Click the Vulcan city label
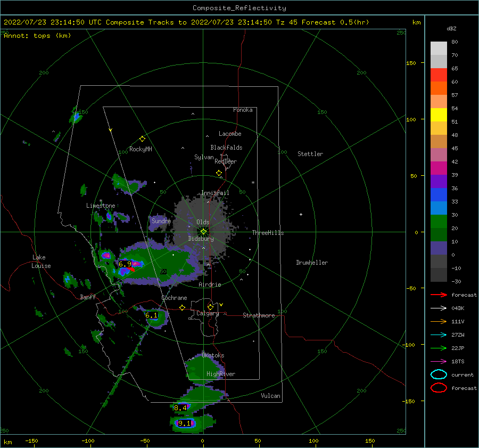This screenshot has width=479, height=448. [x=271, y=396]
